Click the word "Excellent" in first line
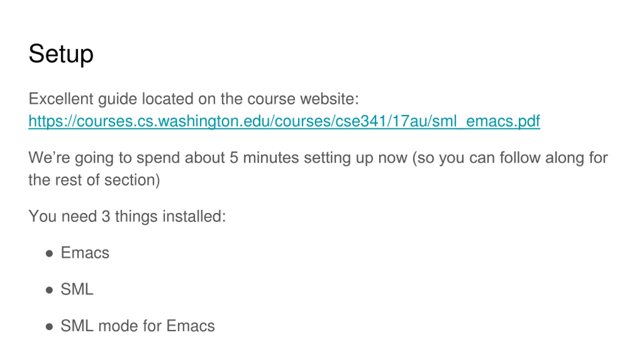The width and height of the screenshot is (644, 362). coord(61,99)
